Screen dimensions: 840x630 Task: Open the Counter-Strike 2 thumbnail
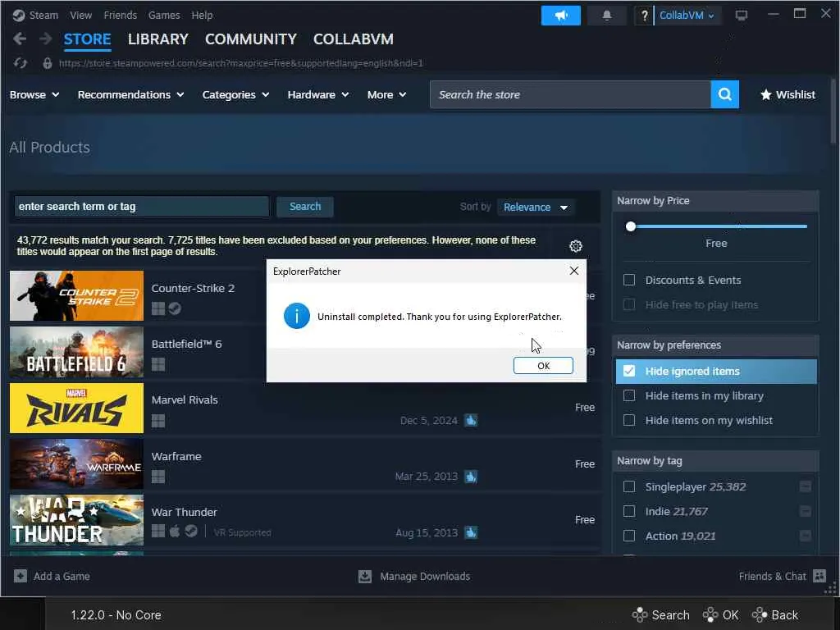76,295
